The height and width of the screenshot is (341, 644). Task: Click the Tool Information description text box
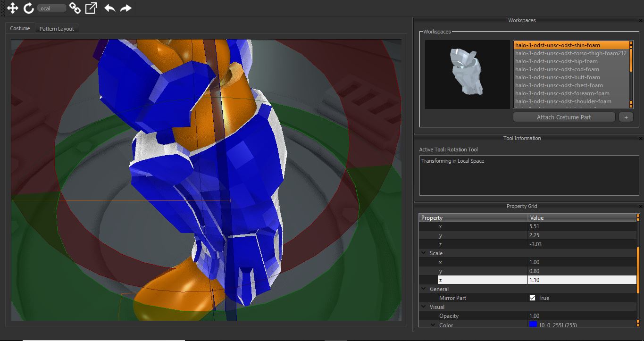point(529,175)
